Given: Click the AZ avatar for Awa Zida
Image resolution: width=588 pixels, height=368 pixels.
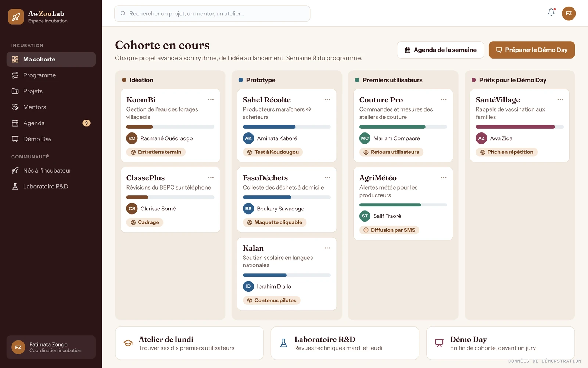Looking at the screenshot, I should pos(481,138).
